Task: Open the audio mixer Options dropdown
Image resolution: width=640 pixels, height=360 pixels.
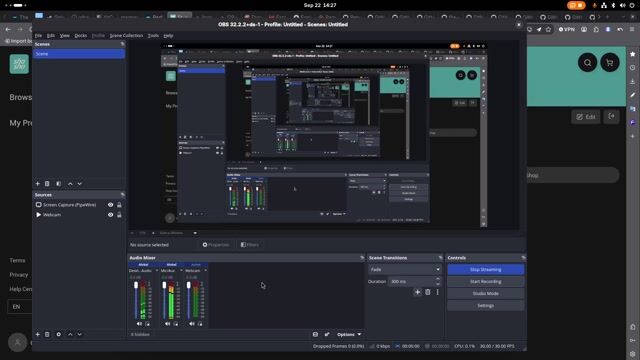Action: (x=349, y=334)
